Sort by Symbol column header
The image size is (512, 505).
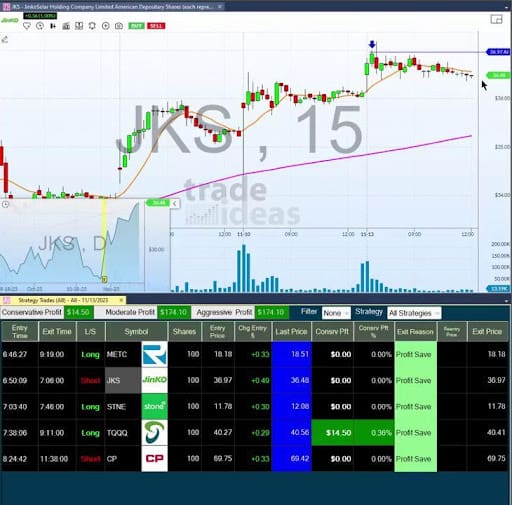(x=136, y=332)
